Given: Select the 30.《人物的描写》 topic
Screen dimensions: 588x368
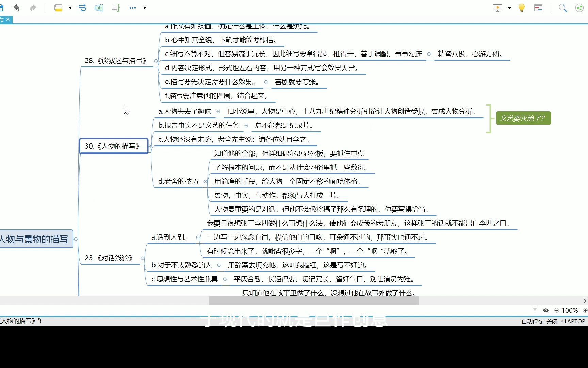Looking at the screenshot, I should coord(114,146).
